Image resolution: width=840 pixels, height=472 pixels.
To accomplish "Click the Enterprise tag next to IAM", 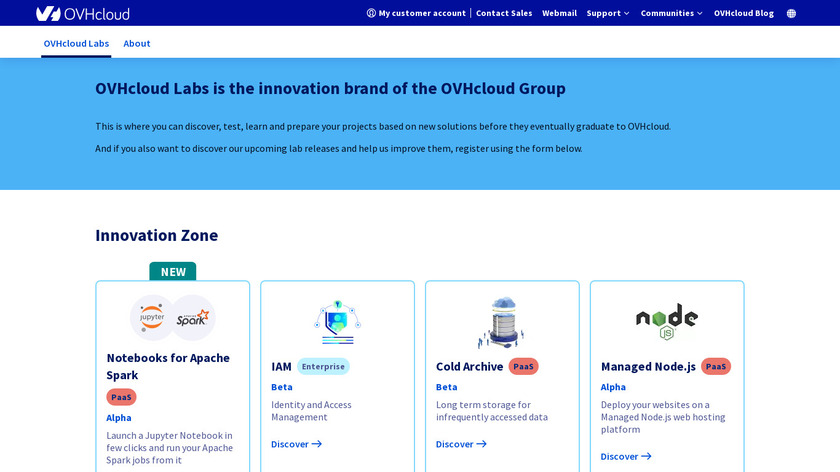I will [323, 366].
